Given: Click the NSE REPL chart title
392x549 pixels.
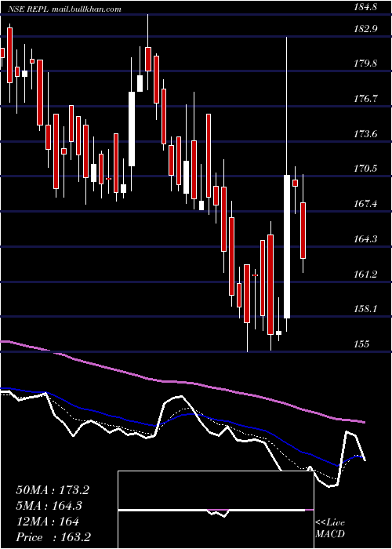Looking at the screenshot, I should click(x=65, y=9).
